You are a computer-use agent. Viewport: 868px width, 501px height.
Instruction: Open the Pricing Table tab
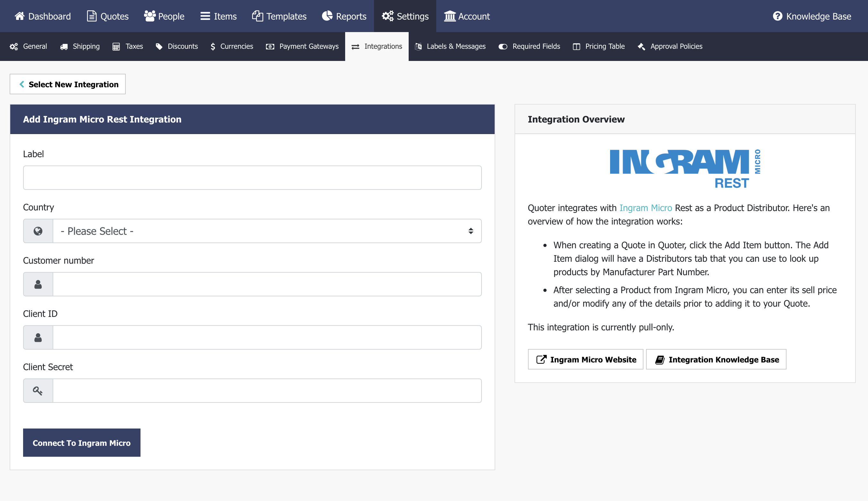(599, 47)
